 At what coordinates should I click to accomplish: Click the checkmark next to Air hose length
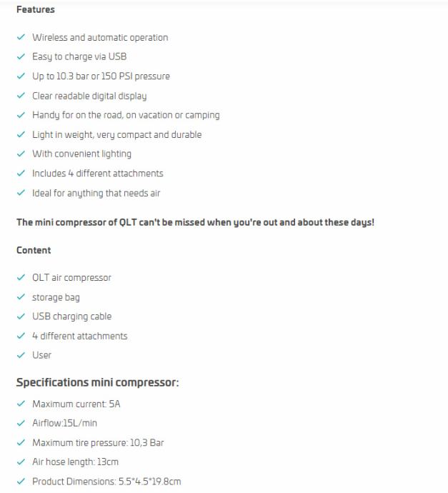(21, 462)
